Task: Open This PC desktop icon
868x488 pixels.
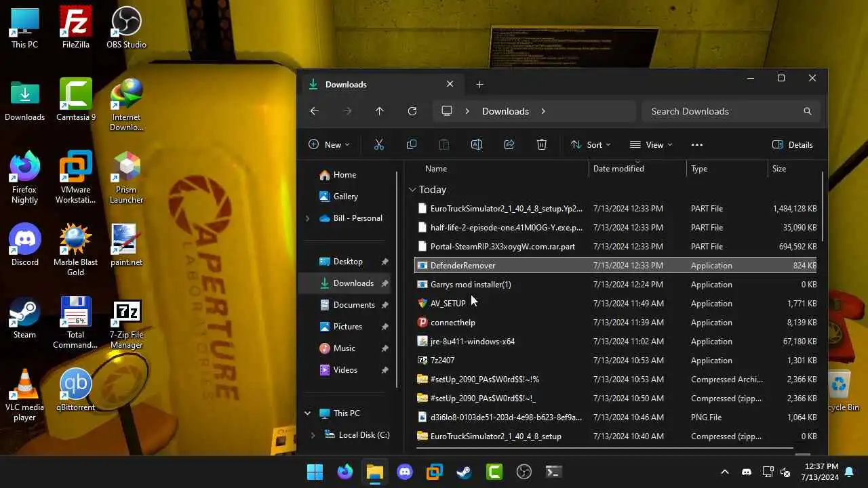Action: point(24,28)
